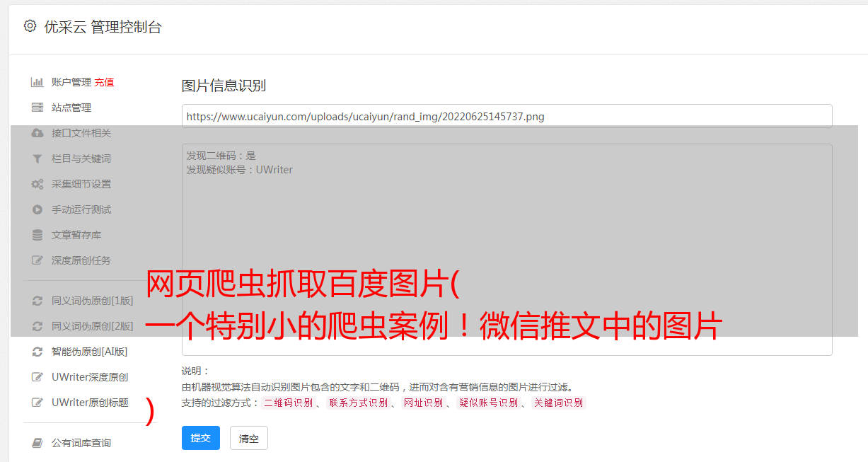Click the gear icon beside 优采云 管理控制台

click(x=30, y=26)
